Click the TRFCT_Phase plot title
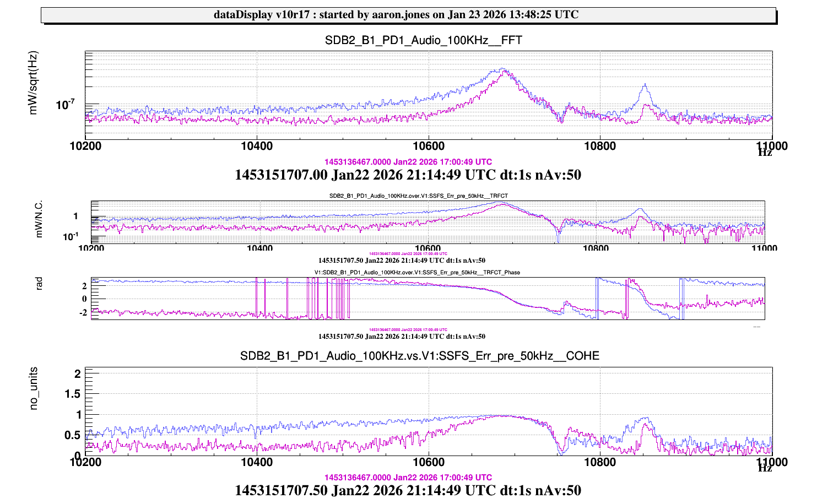Screen dimensions: 817x504 pos(417,272)
